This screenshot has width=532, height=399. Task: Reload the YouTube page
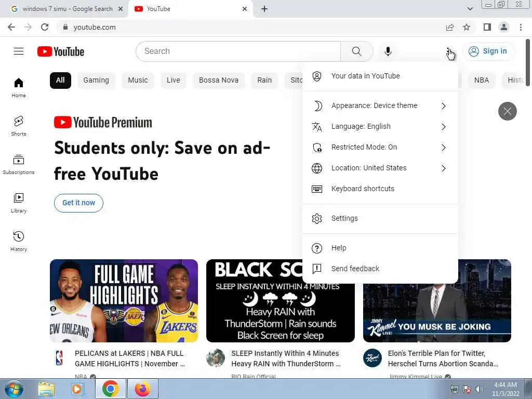coord(45,27)
